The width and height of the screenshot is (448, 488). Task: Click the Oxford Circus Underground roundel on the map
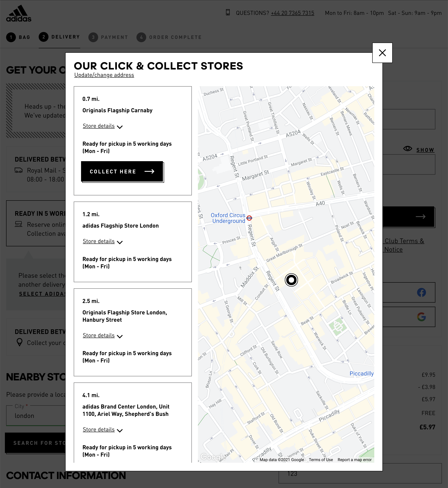[x=249, y=218]
